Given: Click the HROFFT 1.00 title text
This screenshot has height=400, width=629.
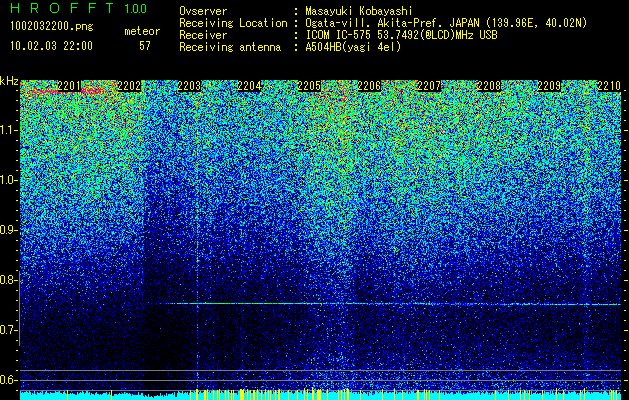Looking at the screenshot, I should 79,8.
